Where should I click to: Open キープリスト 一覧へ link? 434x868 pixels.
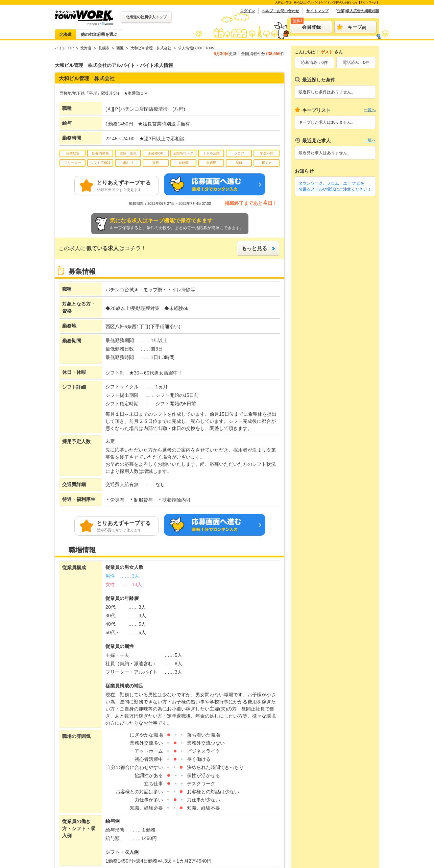point(370,110)
